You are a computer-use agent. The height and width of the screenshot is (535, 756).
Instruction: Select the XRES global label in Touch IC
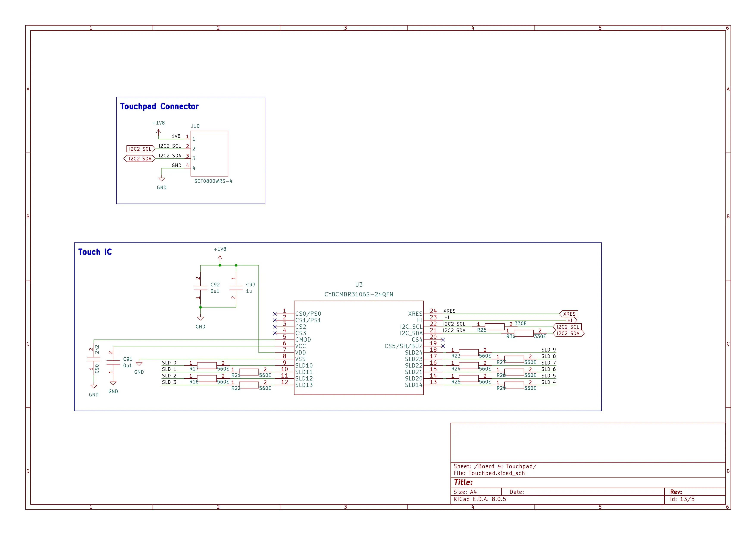coord(569,314)
